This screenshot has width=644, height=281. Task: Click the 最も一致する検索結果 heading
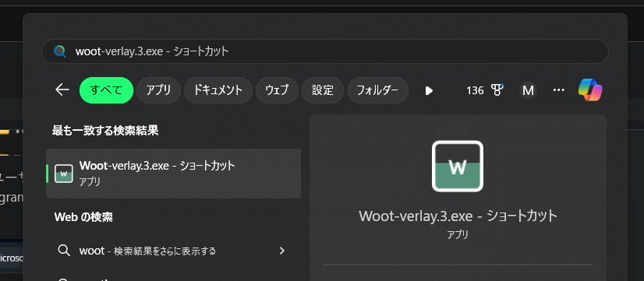tap(105, 131)
